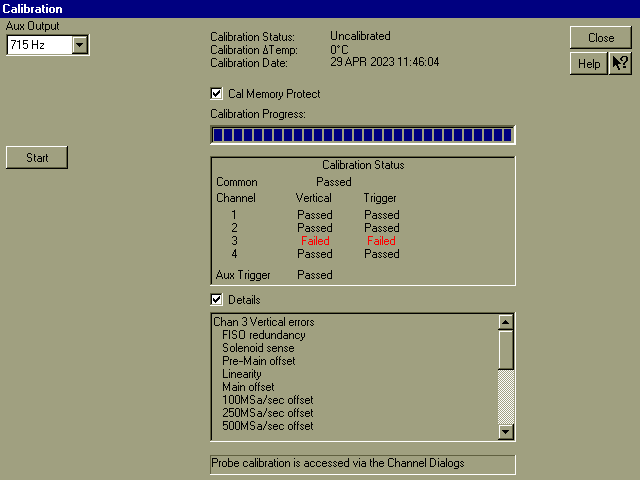
Task: Select the FISO redundancy error entry
Action: click(264, 335)
